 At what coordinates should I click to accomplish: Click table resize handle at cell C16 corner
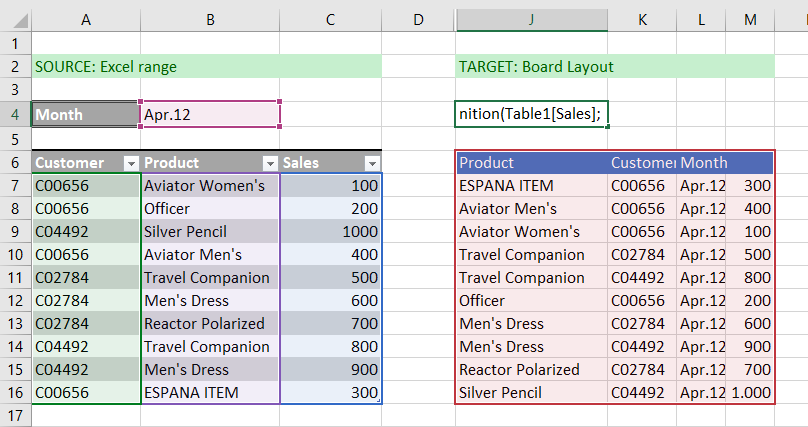click(x=379, y=401)
